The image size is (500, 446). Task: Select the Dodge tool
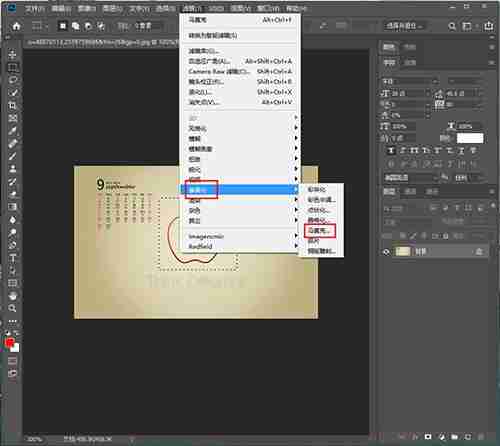tap(13, 232)
